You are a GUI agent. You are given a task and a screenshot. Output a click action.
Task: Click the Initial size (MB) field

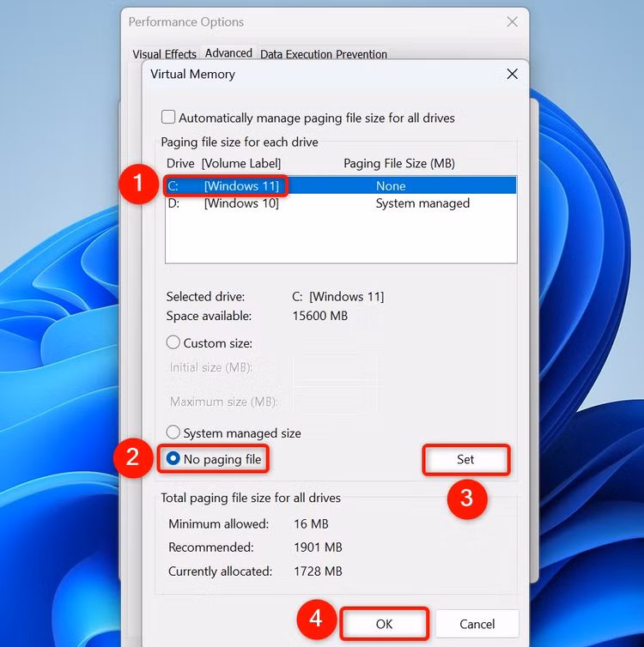(x=335, y=367)
